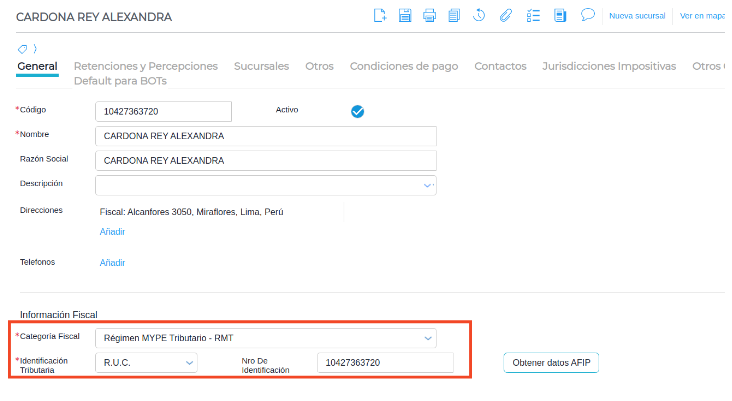This screenshot has width=732, height=401.
Task: Open the Condiciones de pago tab
Action: [404, 66]
